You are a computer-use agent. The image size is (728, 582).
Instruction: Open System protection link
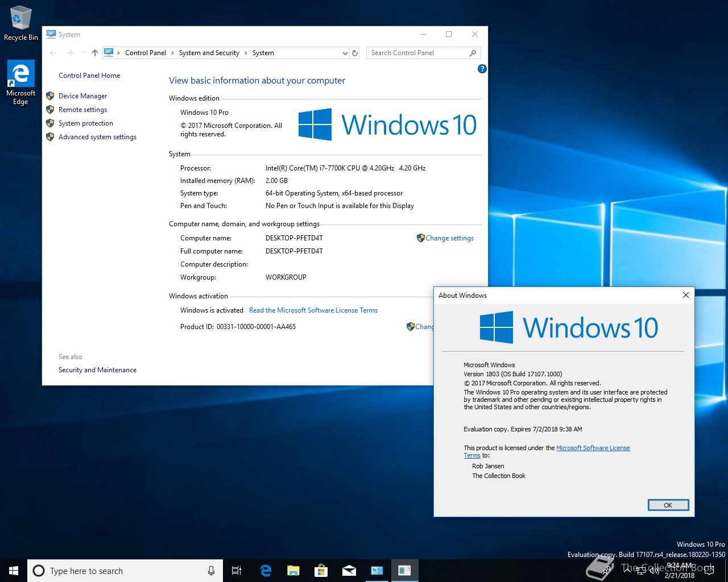click(x=85, y=123)
